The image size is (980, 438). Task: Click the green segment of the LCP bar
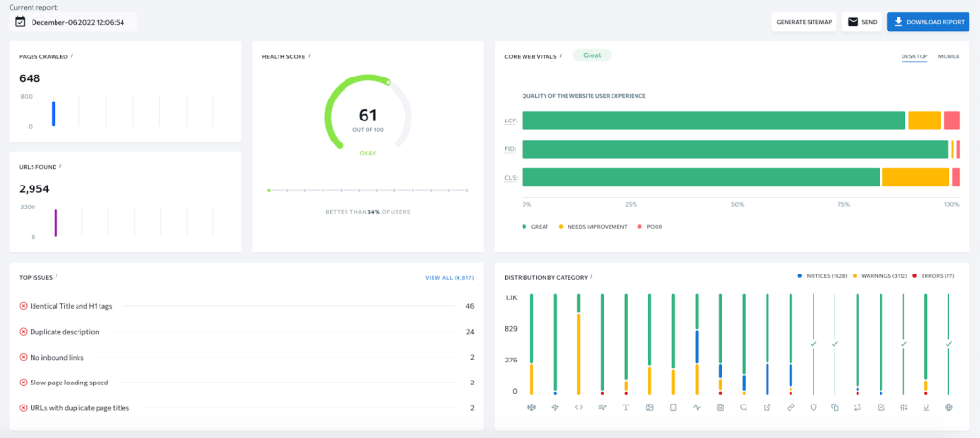click(x=714, y=120)
